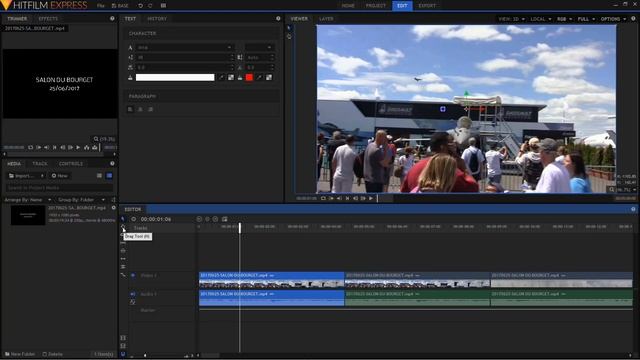This screenshot has width=640, height=360.
Task: Undo the last action
Action: tap(140, 6)
